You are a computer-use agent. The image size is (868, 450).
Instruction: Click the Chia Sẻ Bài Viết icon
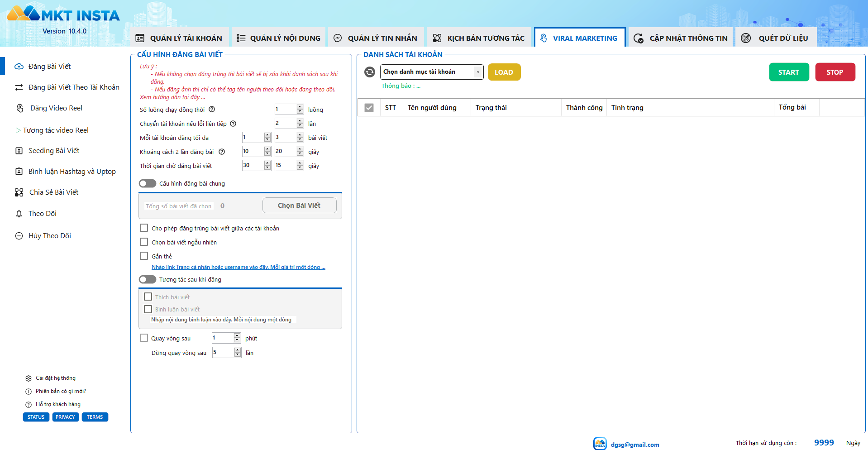19,192
